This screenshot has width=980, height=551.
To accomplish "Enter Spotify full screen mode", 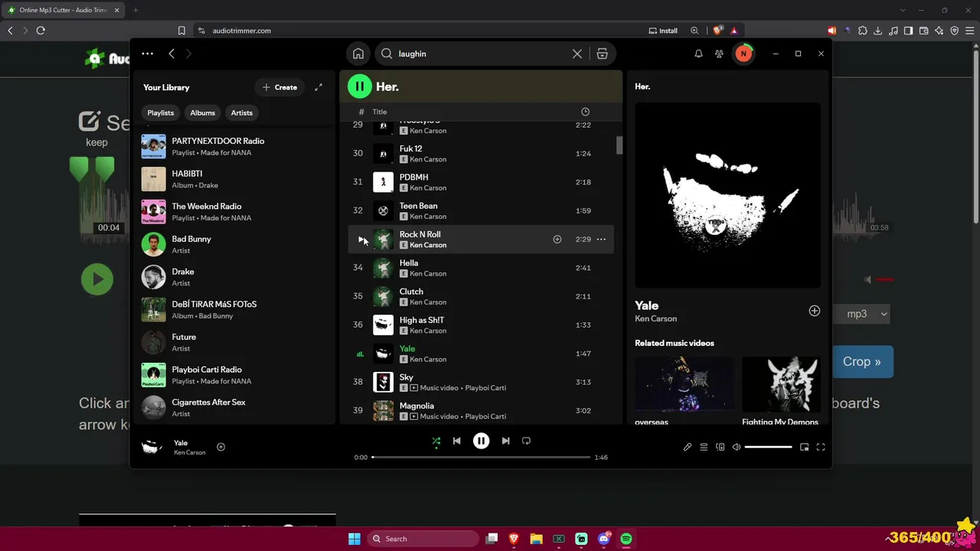I will coord(821,447).
